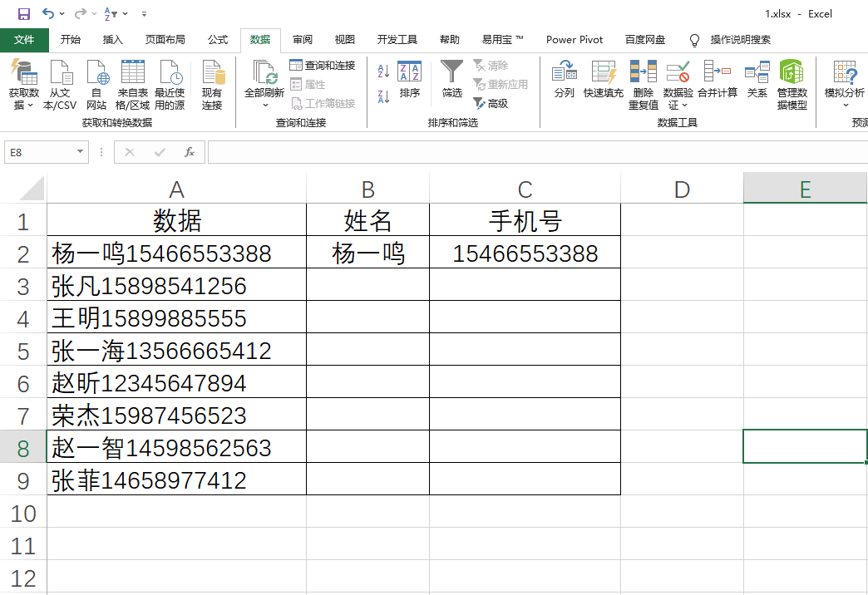Select row 5 header
Screen dimensions: 868x595
tap(22, 351)
